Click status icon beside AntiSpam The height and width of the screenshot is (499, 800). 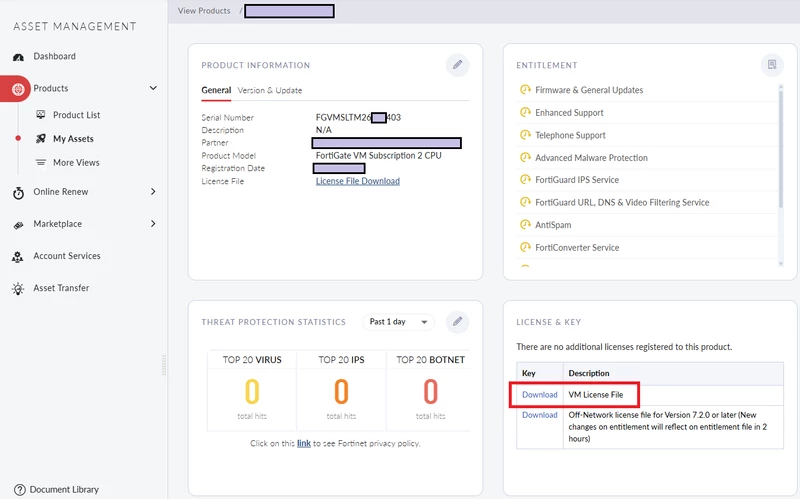[525, 224]
